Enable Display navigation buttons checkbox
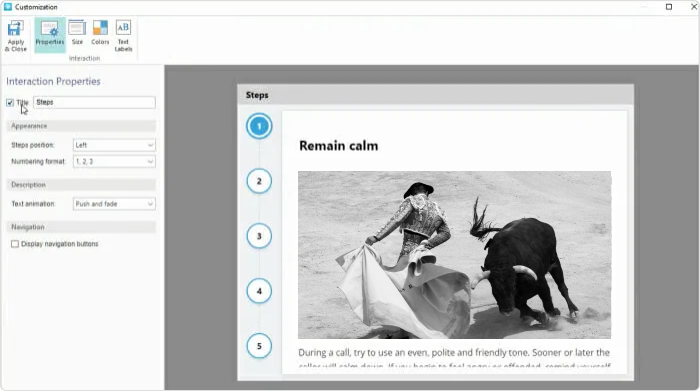Image resolution: width=700 pixels, height=391 pixels. [x=15, y=244]
